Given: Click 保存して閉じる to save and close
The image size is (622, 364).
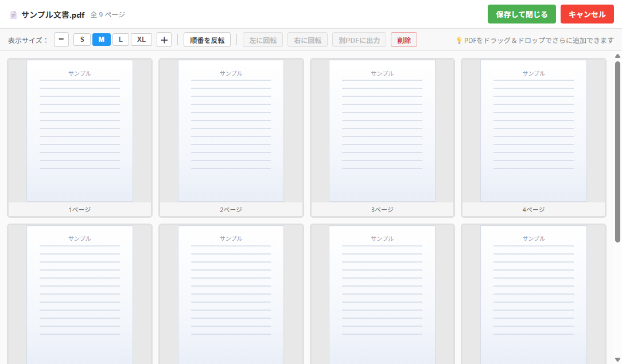Looking at the screenshot, I should [x=522, y=14].
